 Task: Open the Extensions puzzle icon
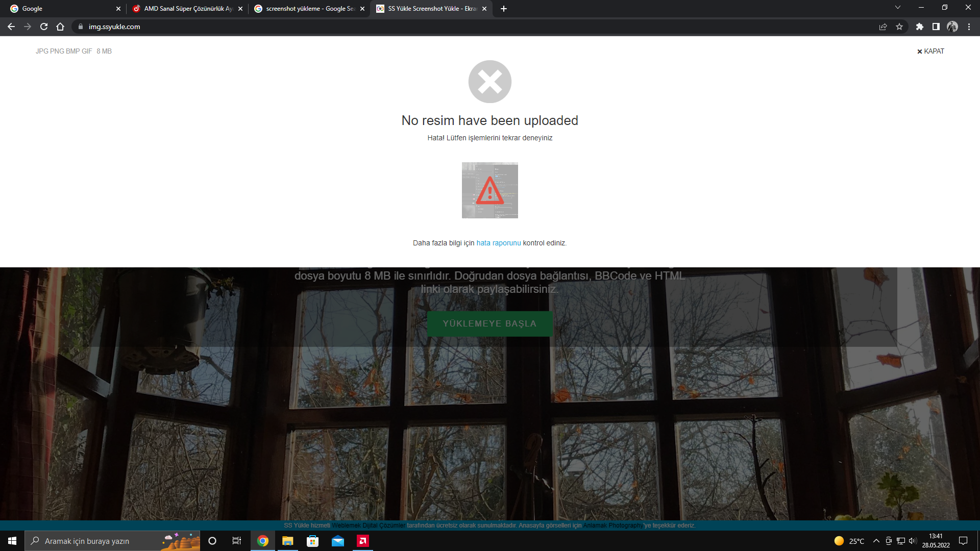pyautogui.click(x=919, y=27)
